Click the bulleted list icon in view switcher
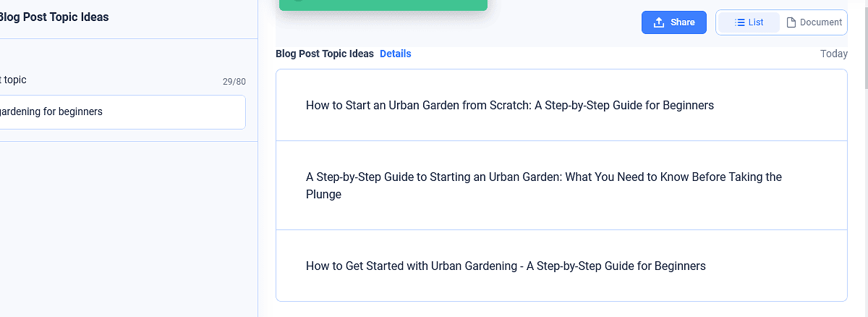The width and height of the screenshot is (868, 317). [x=740, y=22]
